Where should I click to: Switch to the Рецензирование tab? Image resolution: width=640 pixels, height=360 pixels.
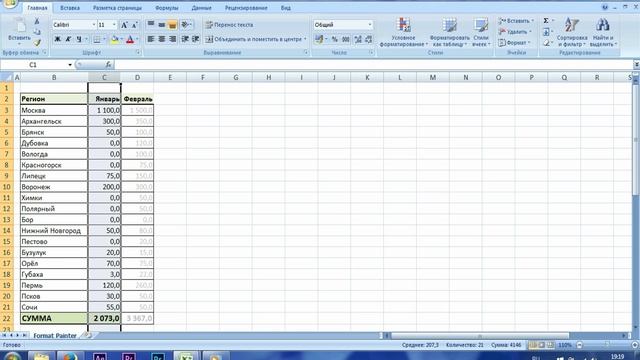246,8
